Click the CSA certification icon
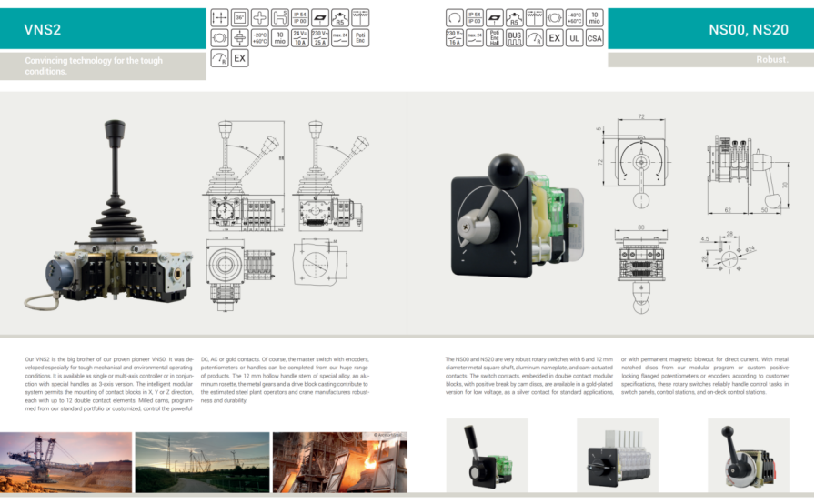815x504 pixels. (594, 37)
